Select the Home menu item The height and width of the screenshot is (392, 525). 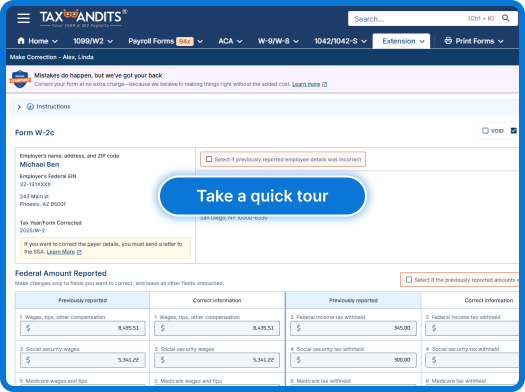(x=38, y=41)
